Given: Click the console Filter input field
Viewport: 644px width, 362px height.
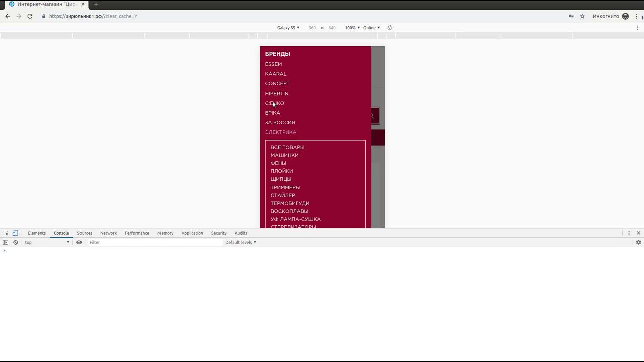Looking at the screenshot, I should [155, 242].
